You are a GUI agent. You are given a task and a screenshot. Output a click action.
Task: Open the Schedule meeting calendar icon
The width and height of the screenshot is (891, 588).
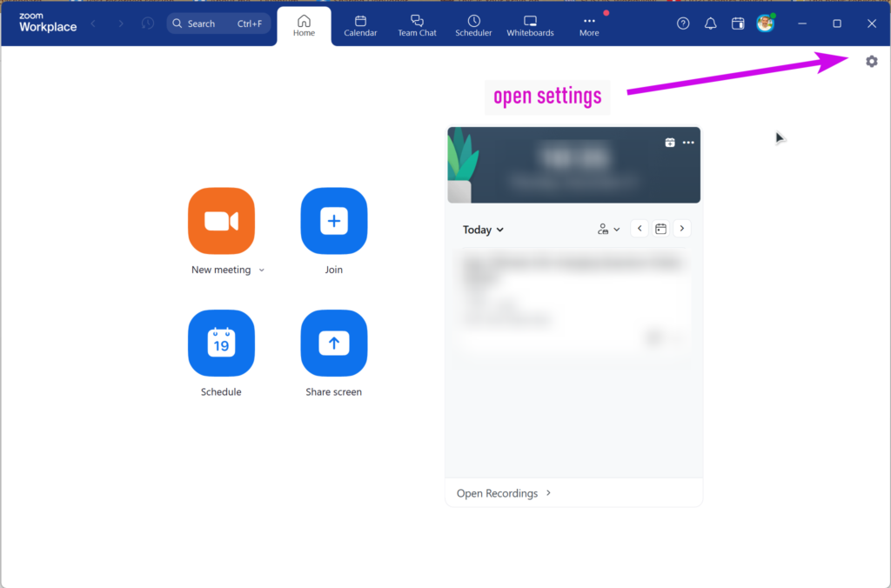pos(221,343)
